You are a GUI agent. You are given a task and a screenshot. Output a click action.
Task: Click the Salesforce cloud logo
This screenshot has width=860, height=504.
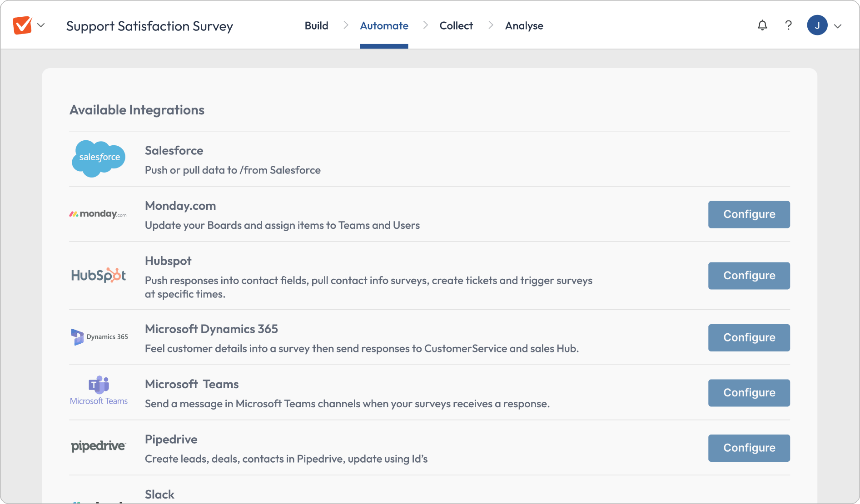[99, 158]
